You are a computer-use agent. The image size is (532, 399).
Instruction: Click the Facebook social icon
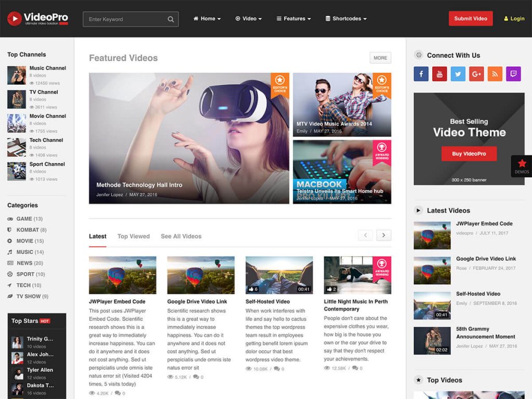pos(420,74)
